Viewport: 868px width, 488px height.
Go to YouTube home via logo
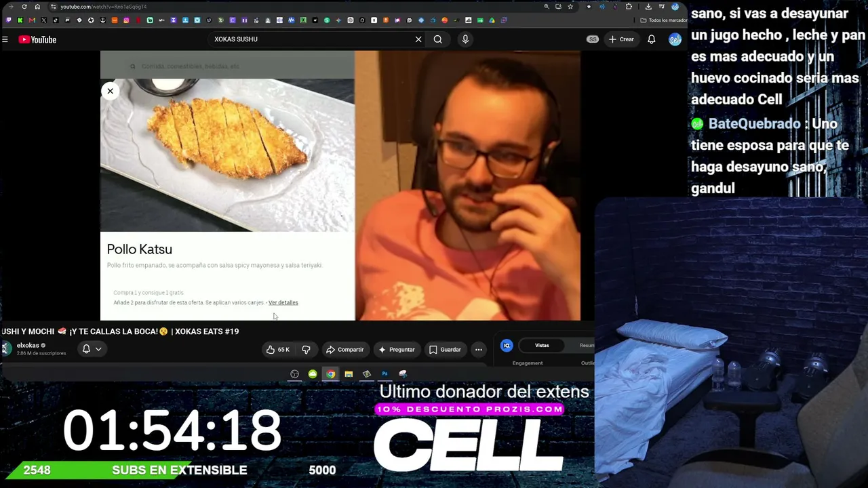pyautogui.click(x=37, y=40)
